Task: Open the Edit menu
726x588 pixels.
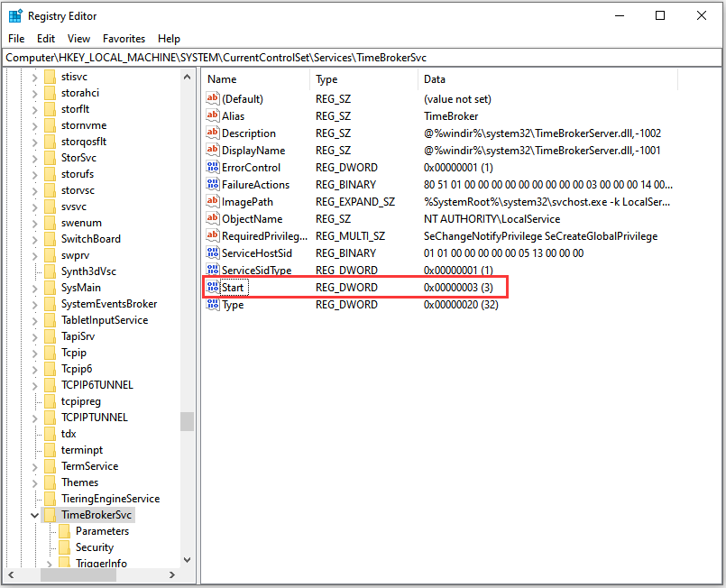Action: point(46,39)
